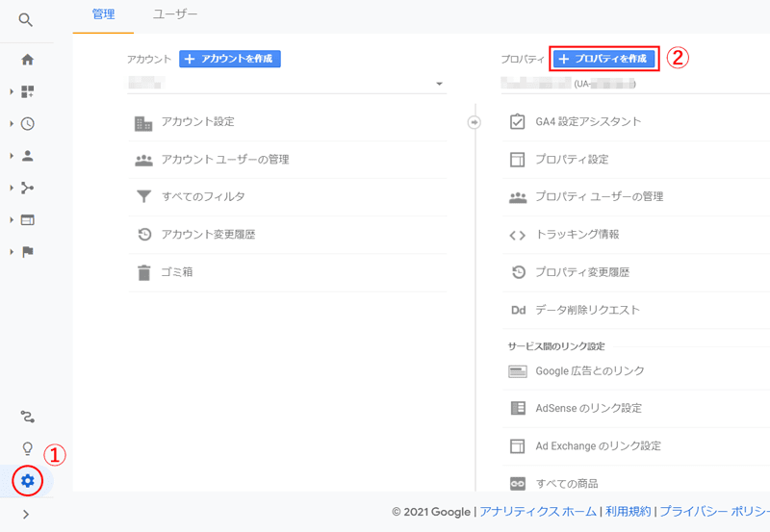Open Audience person icon in sidebar

(28, 156)
